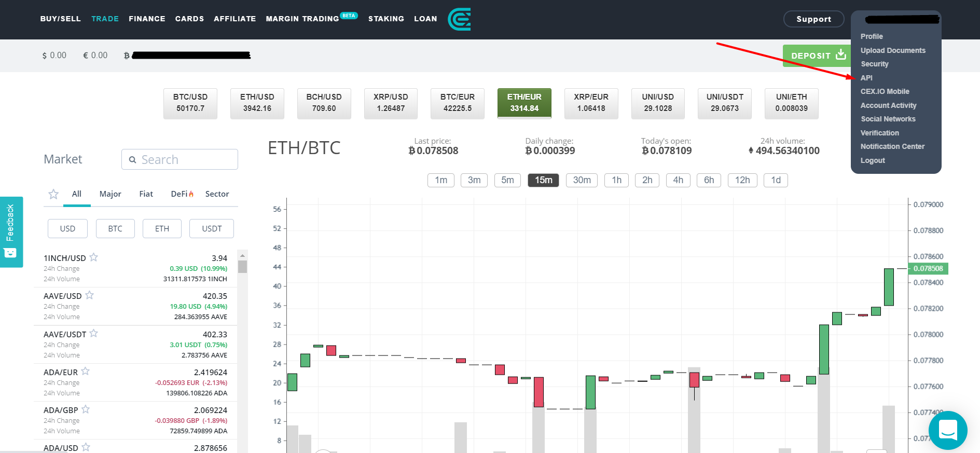Select the ETH/EUR pair tile
Screen dimensions: 980x453
click(x=524, y=103)
